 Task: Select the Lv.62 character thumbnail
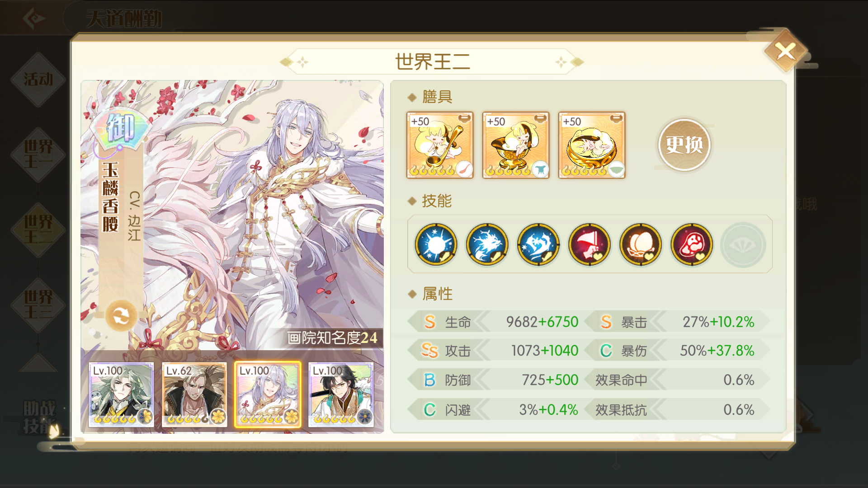[x=194, y=394]
